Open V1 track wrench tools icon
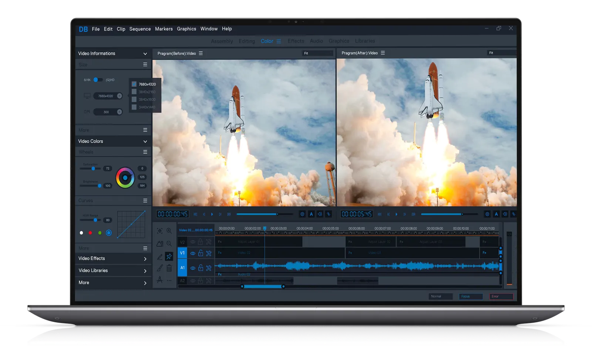Viewport: 592px width, 364px height. coord(209,253)
